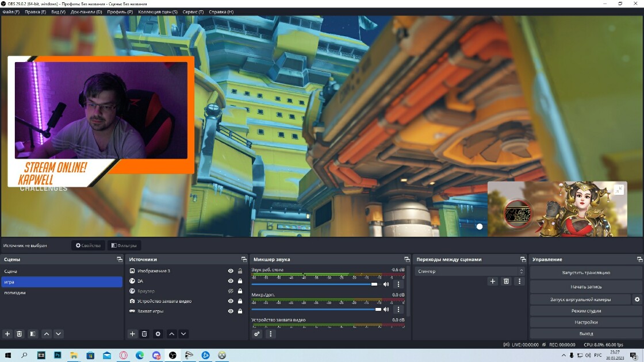Image resolution: width=644 pixels, height=362 pixels.
Task: Select the Сцена scene
Action: tap(62, 271)
